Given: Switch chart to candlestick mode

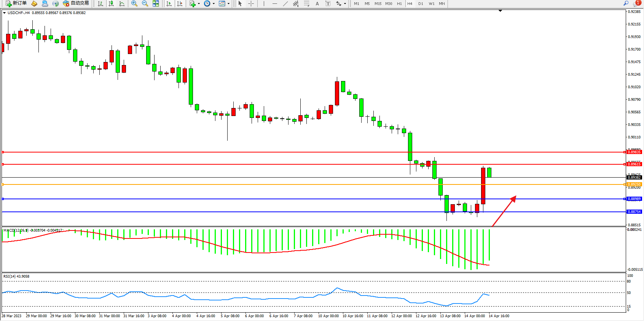Looking at the screenshot, I should 111,3.
